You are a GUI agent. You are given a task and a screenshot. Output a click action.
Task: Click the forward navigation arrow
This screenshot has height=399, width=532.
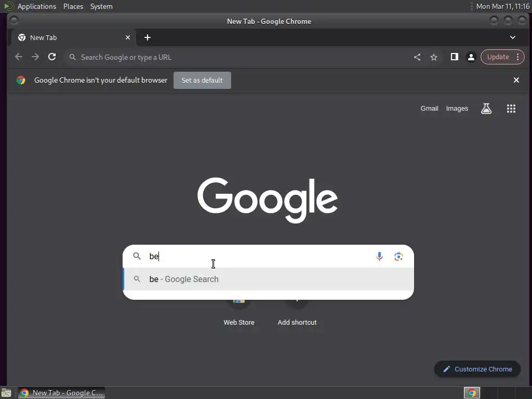35,57
